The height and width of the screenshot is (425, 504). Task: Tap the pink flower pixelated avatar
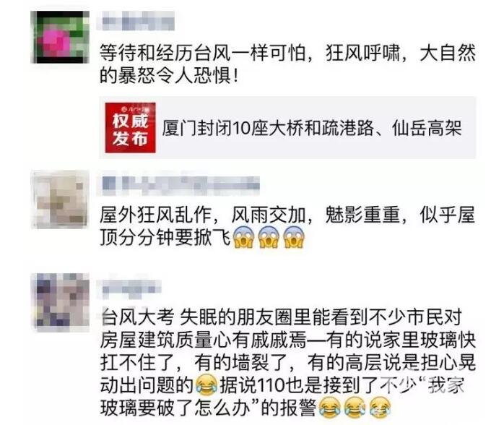click(x=60, y=37)
